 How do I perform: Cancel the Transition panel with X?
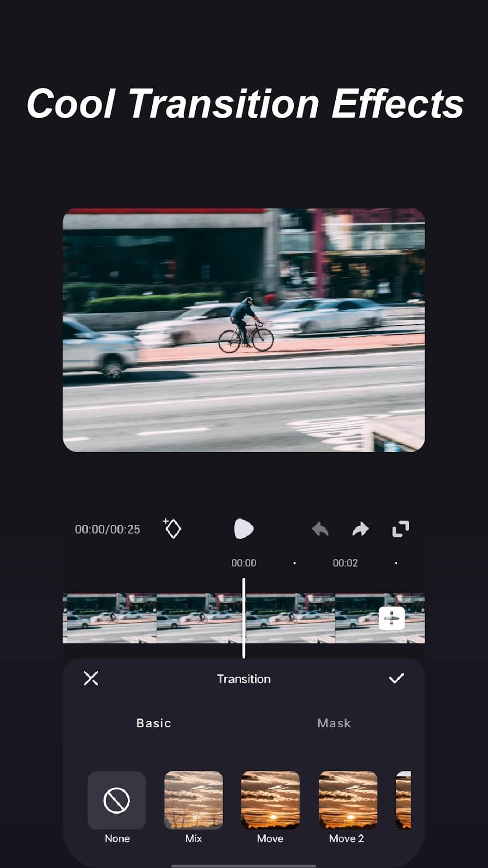[x=91, y=678]
